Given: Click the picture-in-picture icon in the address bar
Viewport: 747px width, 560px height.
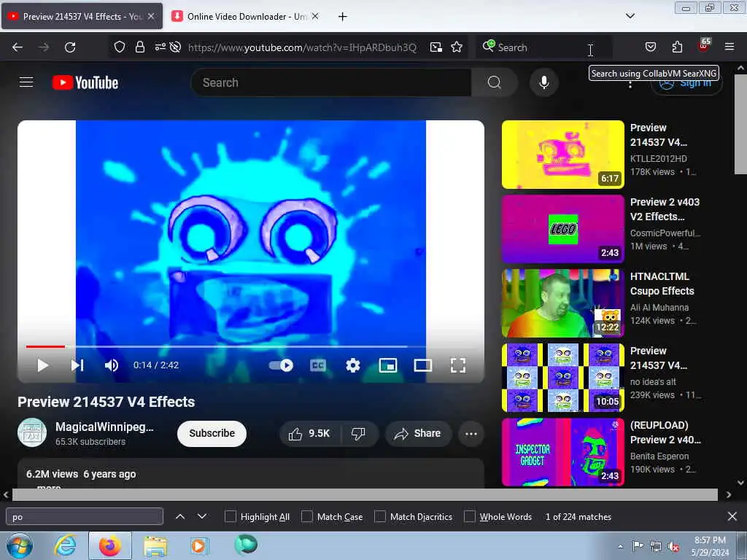Looking at the screenshot, I should [436, 47].
